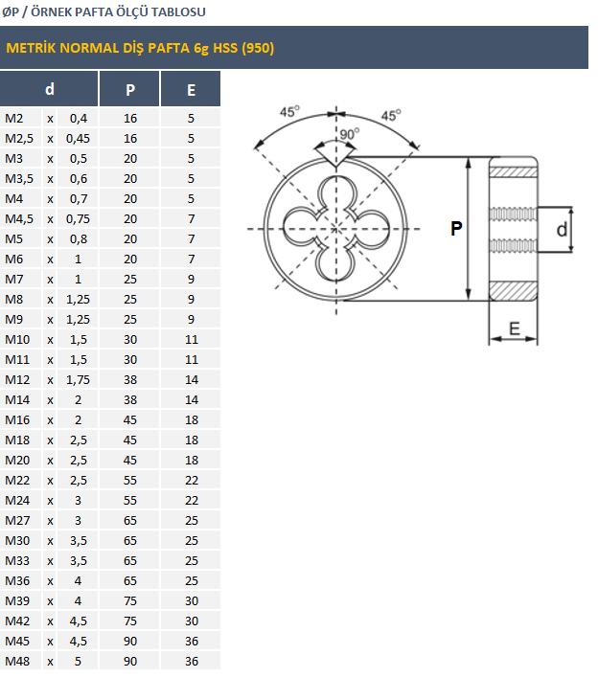Click the 'M4,5' row label
This screenshot has width=598, height=700.
[x=19, y=218]
